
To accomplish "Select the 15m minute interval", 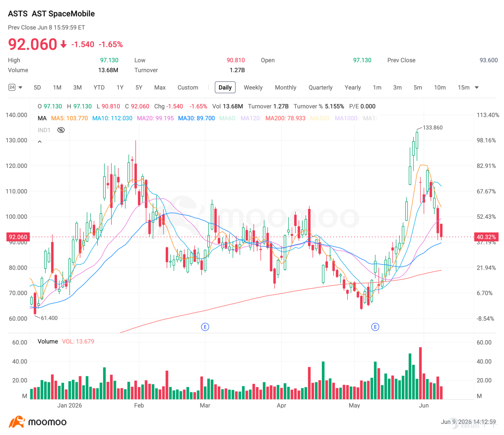I will [463, 88].
